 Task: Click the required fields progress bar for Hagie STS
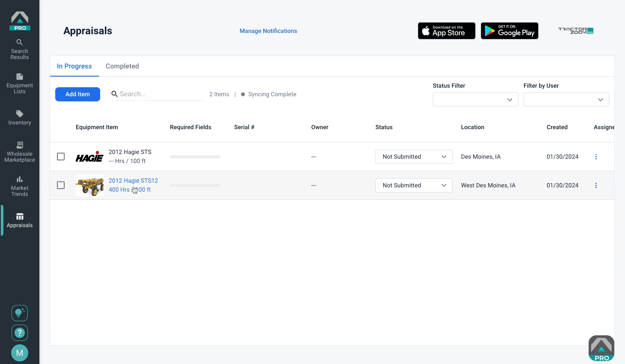[195, 157]
